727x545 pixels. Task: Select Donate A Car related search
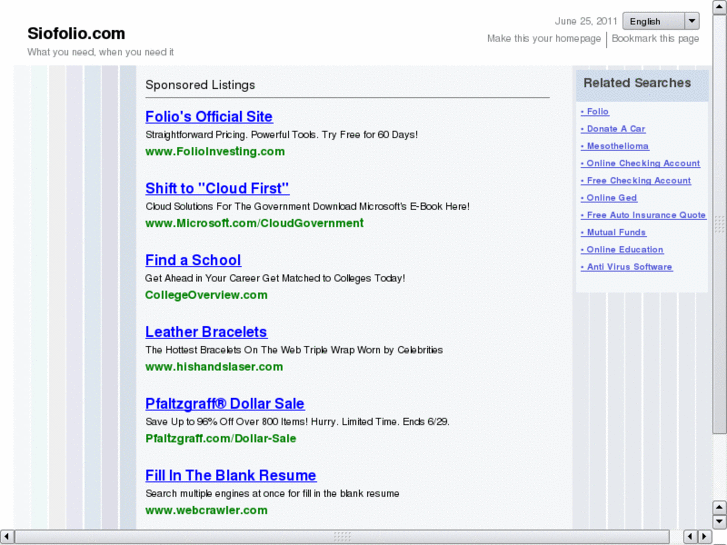coord(613,128)
